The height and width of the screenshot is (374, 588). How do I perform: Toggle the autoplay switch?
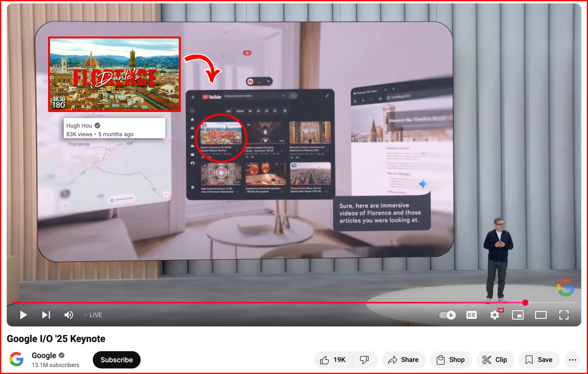pyautogui.click(x=447, y=315)
